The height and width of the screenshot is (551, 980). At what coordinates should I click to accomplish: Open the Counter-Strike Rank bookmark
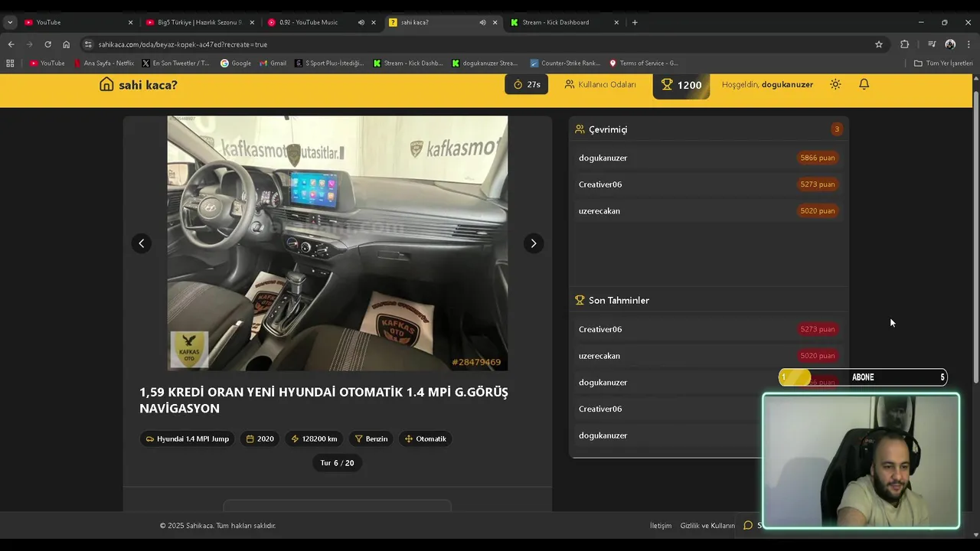pos(565,64)
